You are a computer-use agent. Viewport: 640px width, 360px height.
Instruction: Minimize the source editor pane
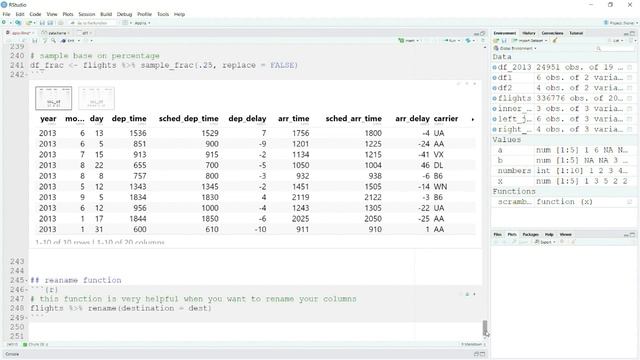tap(476, 33)
